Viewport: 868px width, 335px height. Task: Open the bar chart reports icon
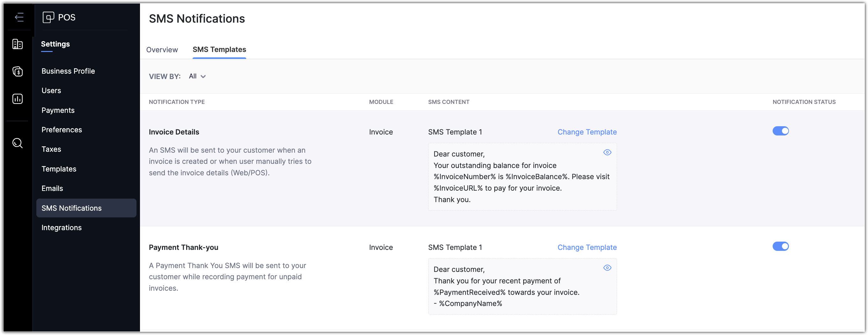click(x=18, y=98)
